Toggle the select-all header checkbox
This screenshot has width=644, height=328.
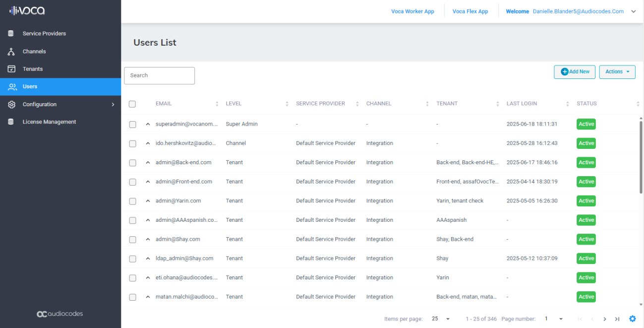coord(132,104)
